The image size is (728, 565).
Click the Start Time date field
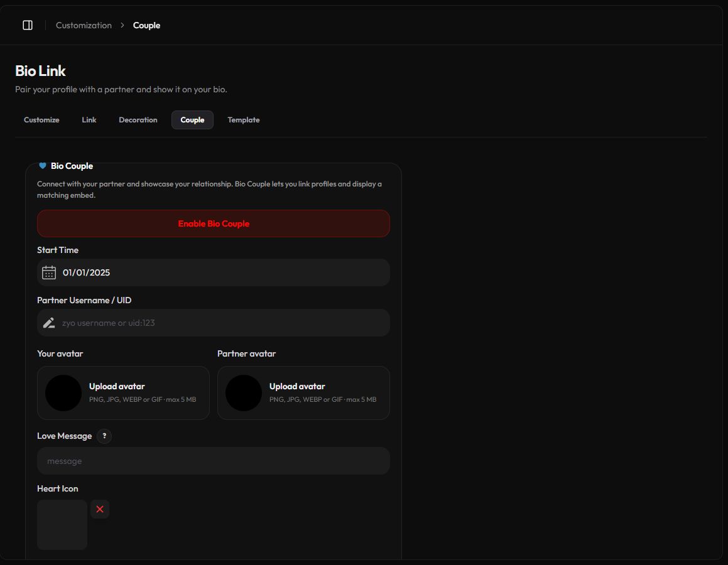(214, 272)
